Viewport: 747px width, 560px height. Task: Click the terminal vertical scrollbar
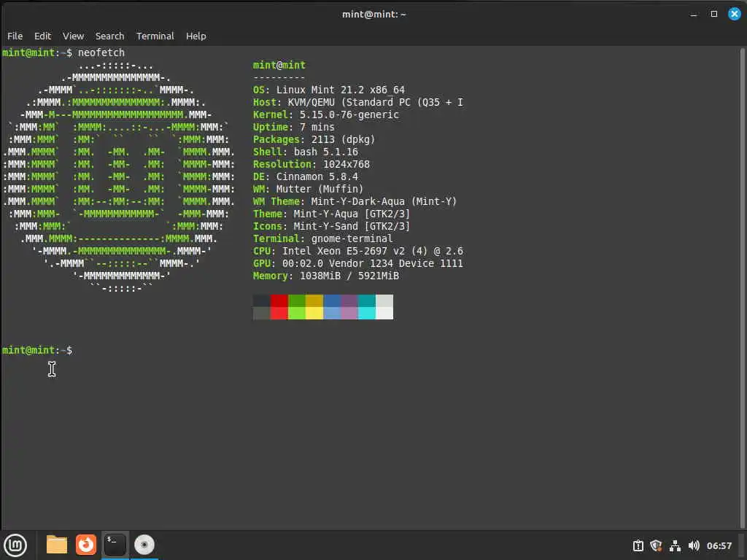click(743, 287)
